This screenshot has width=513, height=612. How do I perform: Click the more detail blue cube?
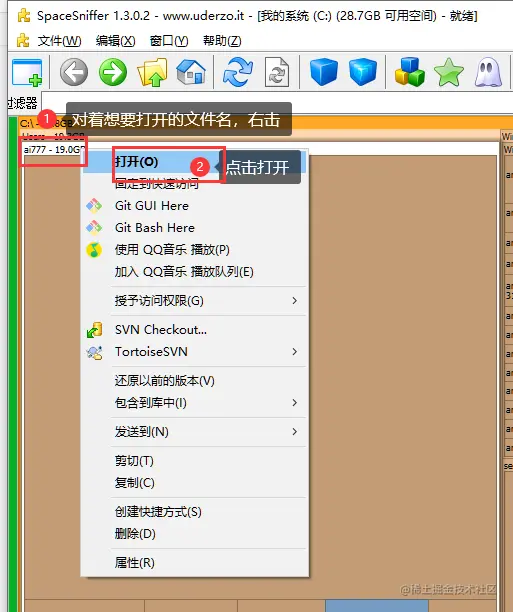(363, 72)
